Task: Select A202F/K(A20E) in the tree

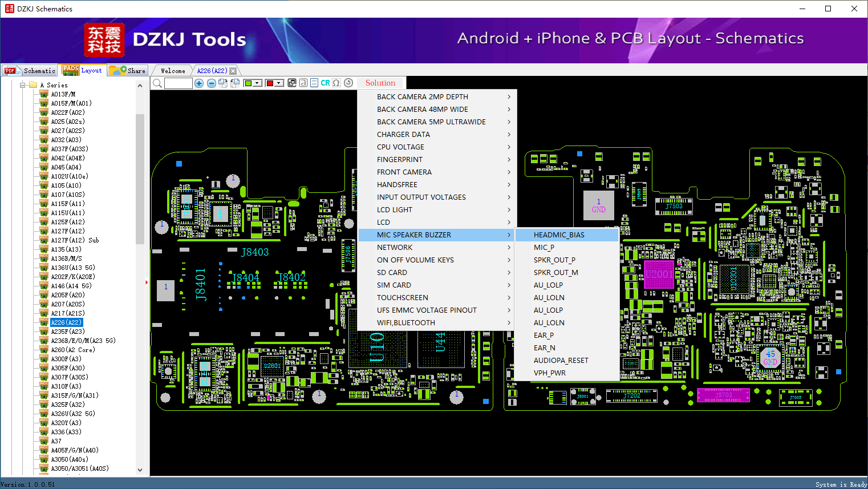Action: click(73, 277)
